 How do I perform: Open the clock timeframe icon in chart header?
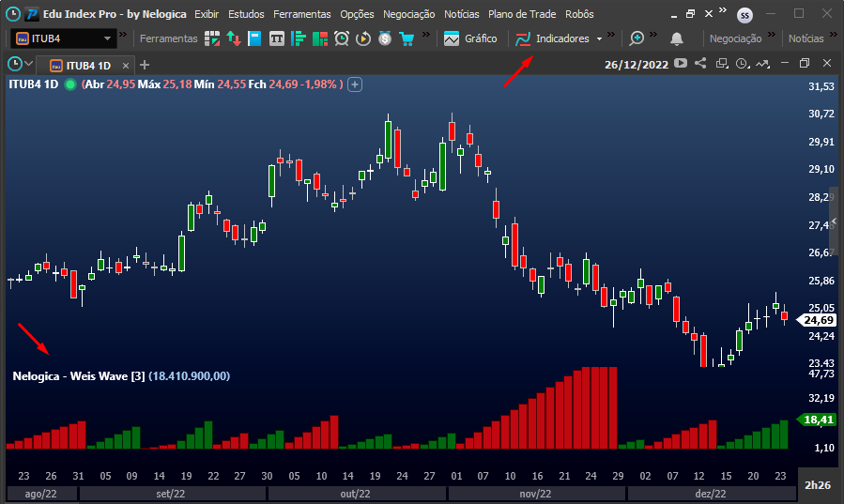(743, 64)
